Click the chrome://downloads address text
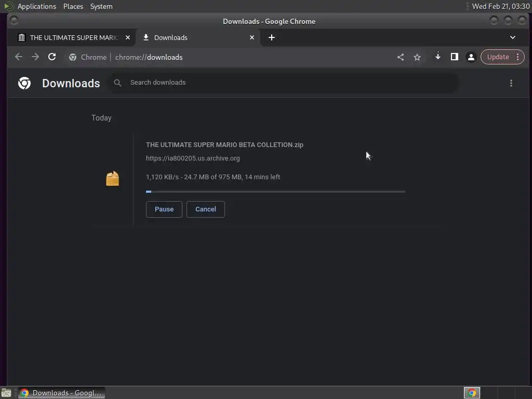This screenshot has width=532, height=399. point(149,57)
